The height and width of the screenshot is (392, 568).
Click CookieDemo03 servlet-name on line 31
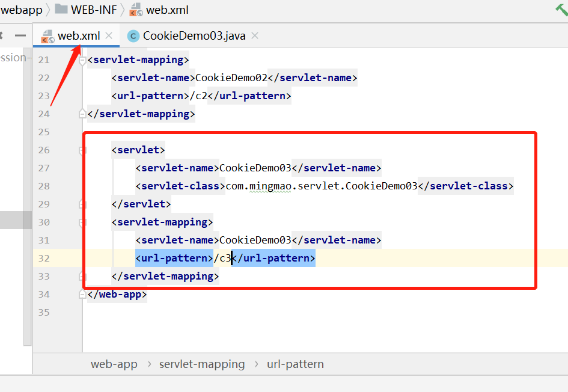click(x=255, y=240)
